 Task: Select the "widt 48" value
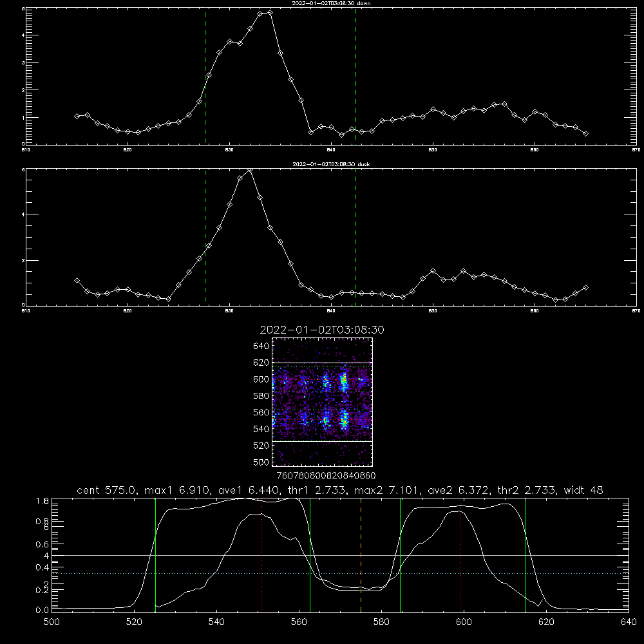point(583,490)
